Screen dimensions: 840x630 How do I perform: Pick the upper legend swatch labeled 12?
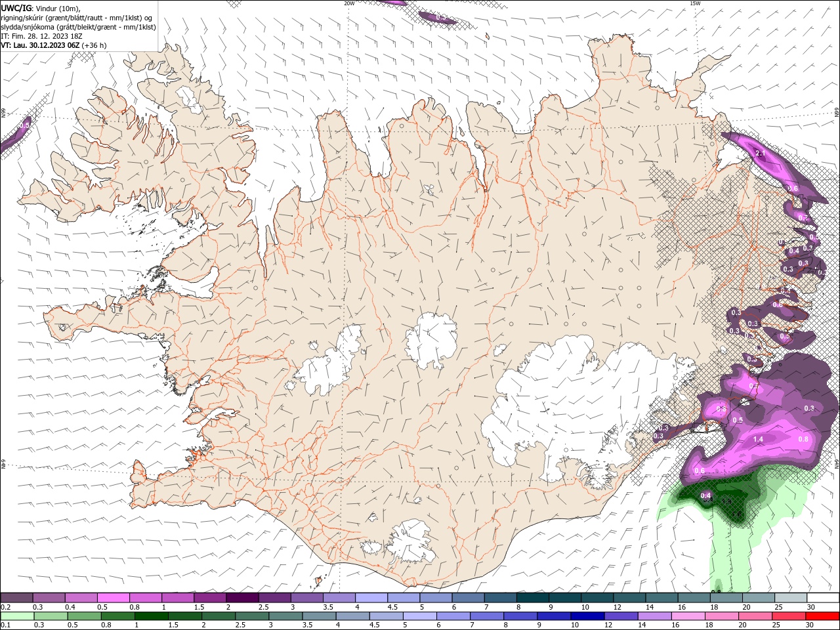coord(629,598)
